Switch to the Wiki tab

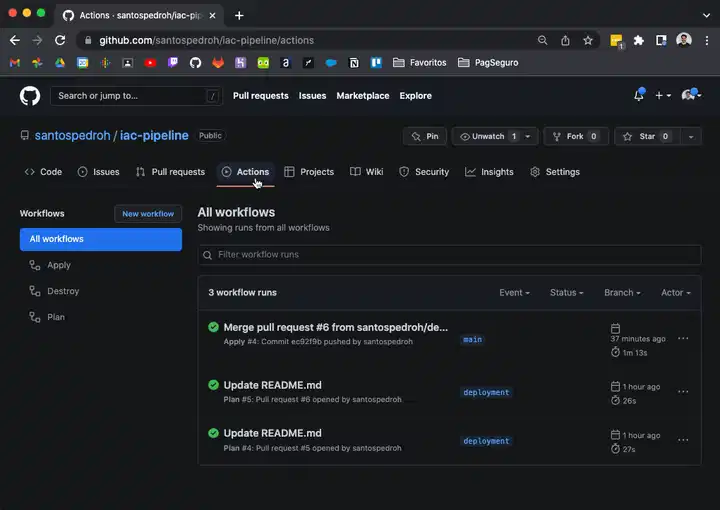[x=366, y=172]
